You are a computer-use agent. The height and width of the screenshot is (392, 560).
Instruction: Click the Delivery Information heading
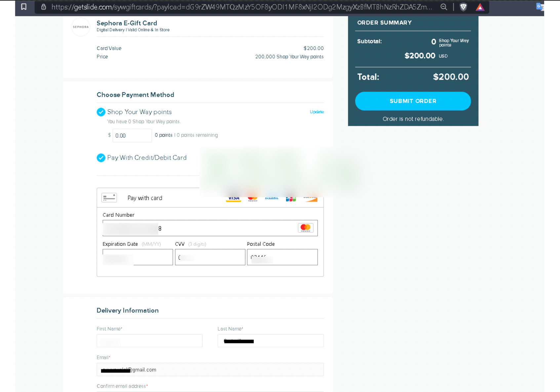point(128,310)
